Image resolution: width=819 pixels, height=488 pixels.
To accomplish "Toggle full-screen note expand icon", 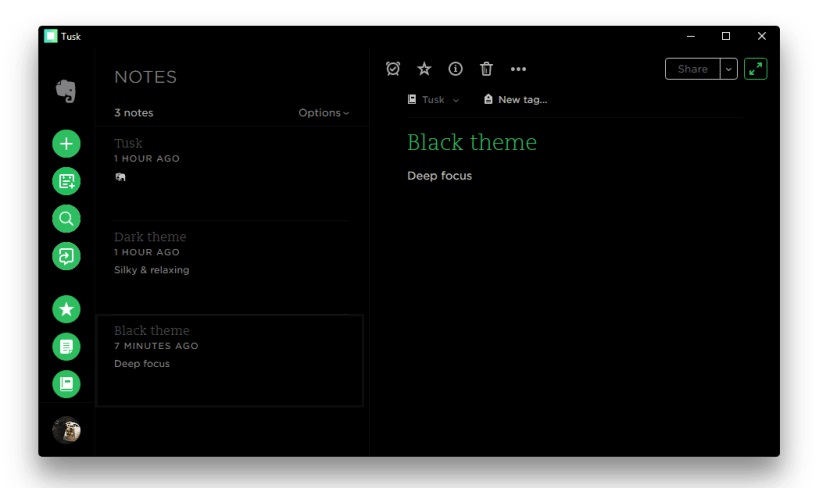I will [755, 69].
